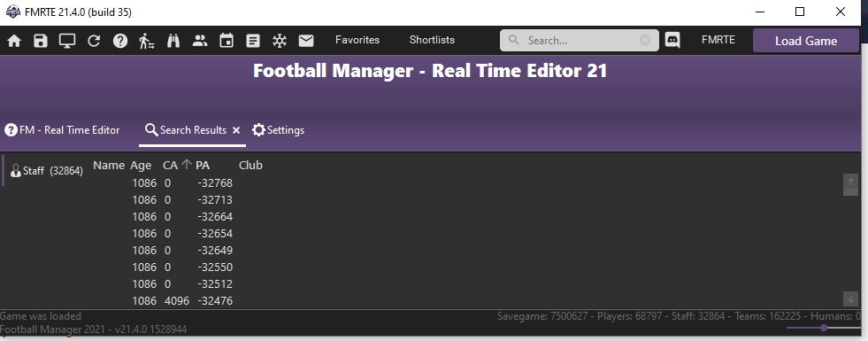Select the row with PA -32713
Viewport: 868px width, 341px height.
pyautogui.click(x=465, y=199)
